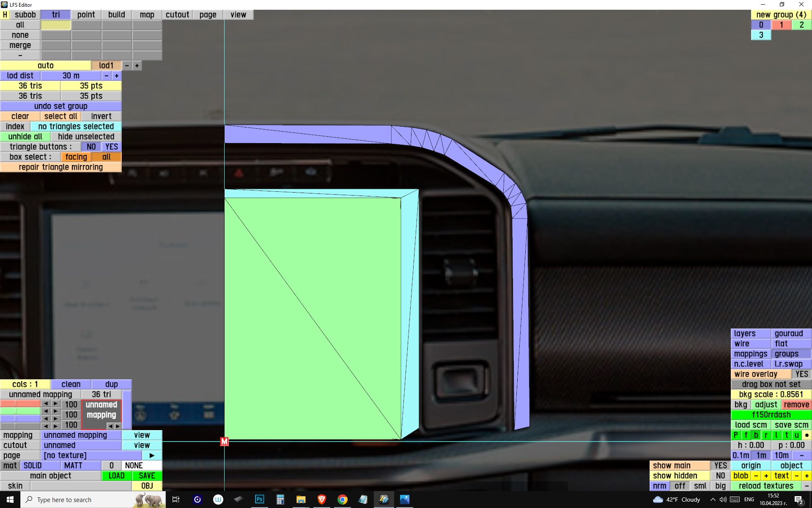This screenshot has width=812, height=508.
Task: Click blob plus button
Action: click(766, 476)
